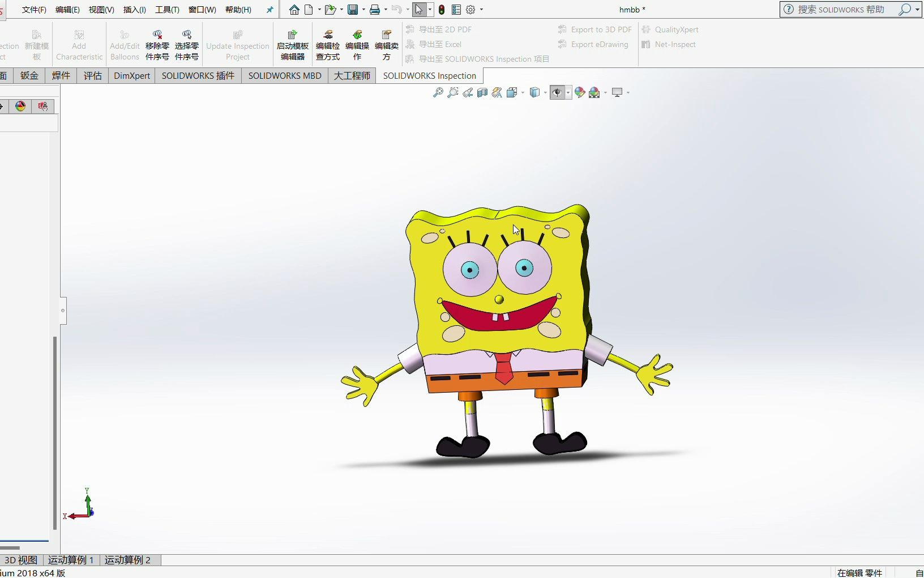Open the DisplayManager color ball tab
The width and height of the screenshot is (924, 578).
coord(20,106)
